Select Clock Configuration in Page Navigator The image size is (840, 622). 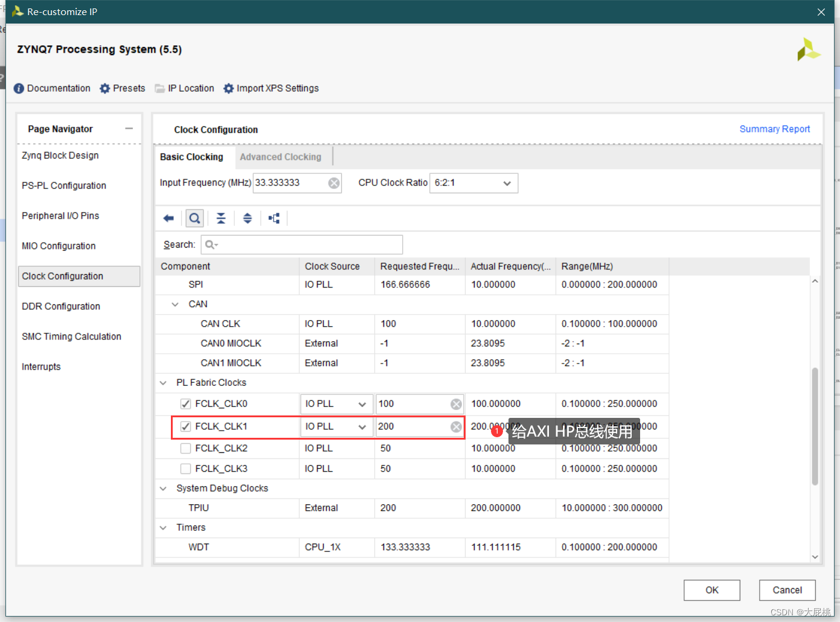tap(79, 276)
